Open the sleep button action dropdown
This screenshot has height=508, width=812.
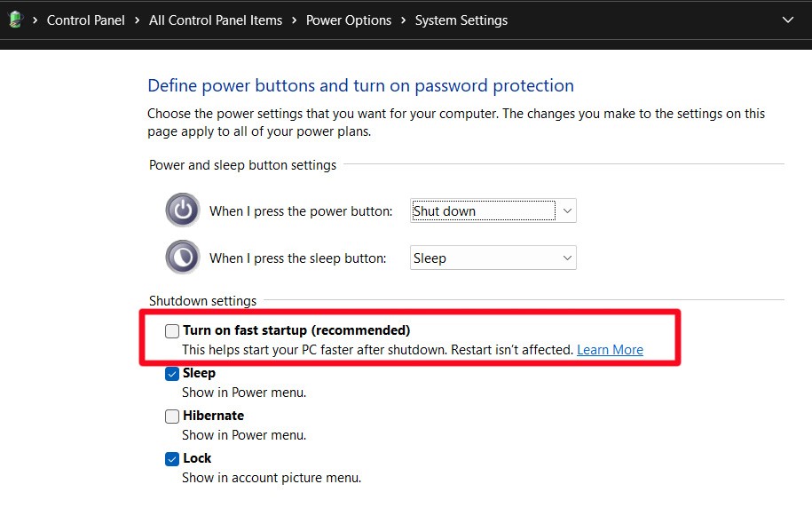[x=493, y=258]
